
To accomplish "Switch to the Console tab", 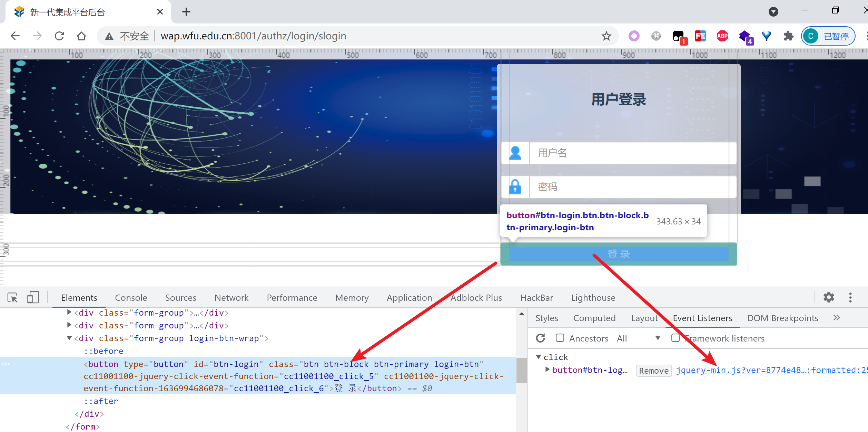I will pyautogui.click(x=131, y=298).
